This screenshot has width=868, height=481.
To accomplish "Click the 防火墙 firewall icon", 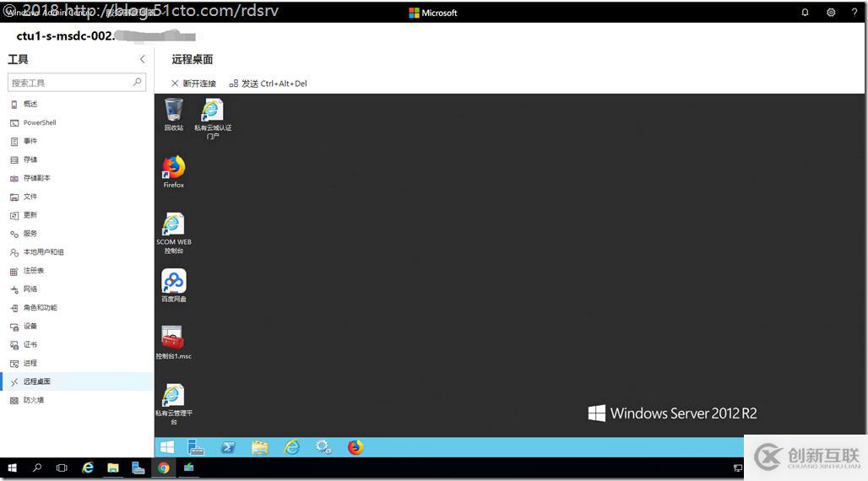I will [x=14, y=401].
